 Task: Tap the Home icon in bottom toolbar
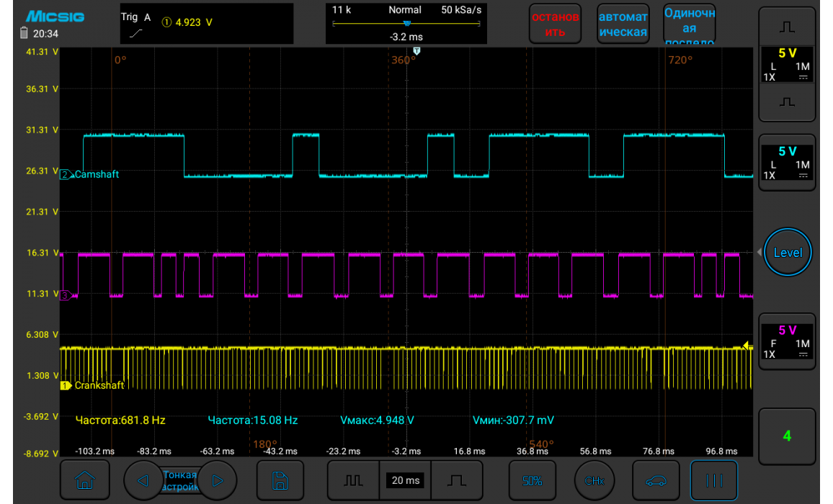tap(84, 480)
